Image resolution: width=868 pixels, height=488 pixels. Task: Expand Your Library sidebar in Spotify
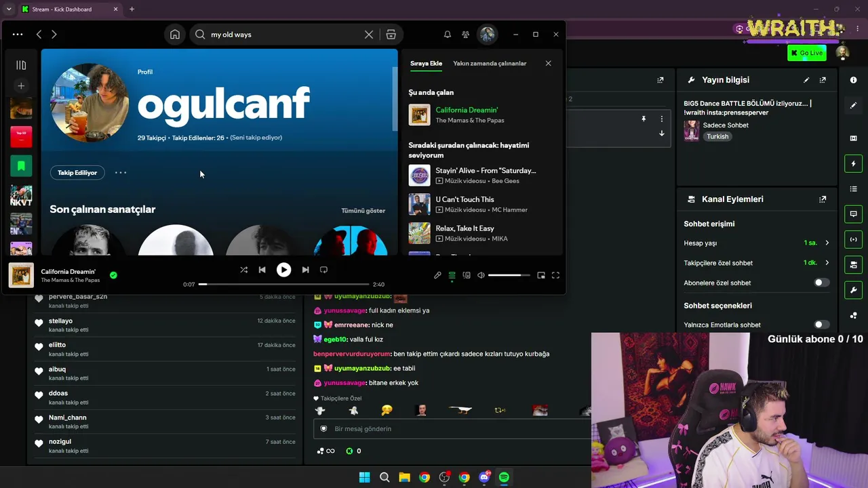(x=21, y=65)
